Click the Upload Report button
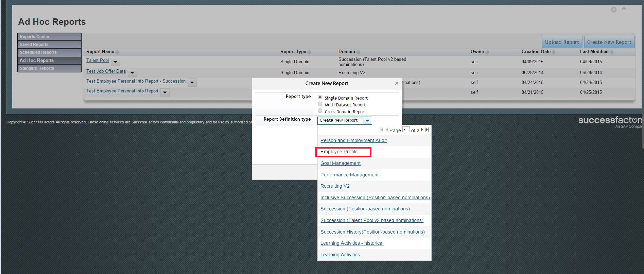This screenshot has width=644, height=274. pyautogui.click(x=562, y=42)
